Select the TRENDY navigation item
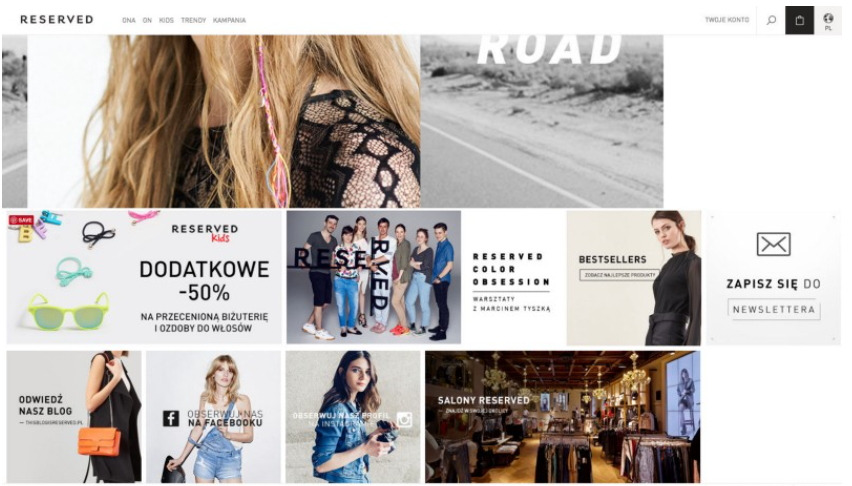The image size is (852, 486). (x=193, y=20)
